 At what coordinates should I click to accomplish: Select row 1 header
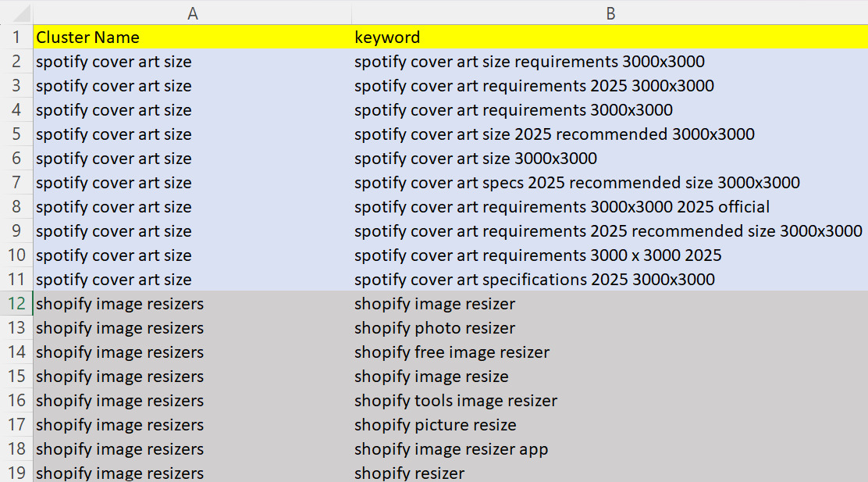point(16,37)
